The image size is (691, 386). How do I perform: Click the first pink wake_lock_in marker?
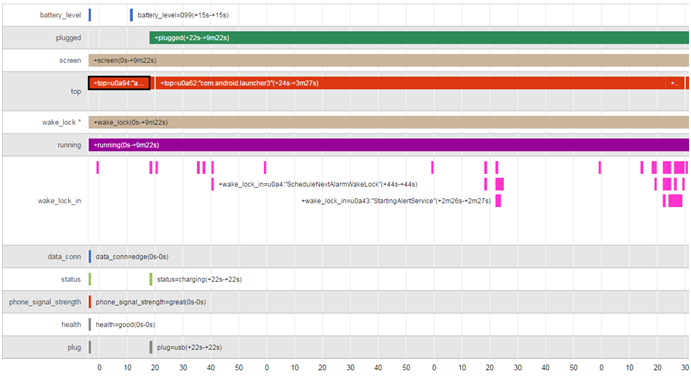point(98,167)
